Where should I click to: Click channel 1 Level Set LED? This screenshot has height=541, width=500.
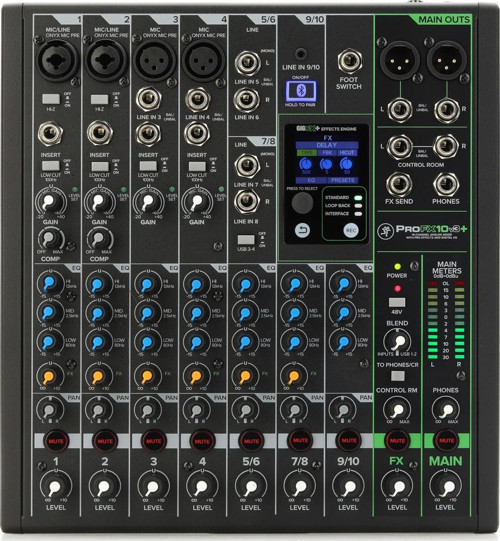pos(75,189)
